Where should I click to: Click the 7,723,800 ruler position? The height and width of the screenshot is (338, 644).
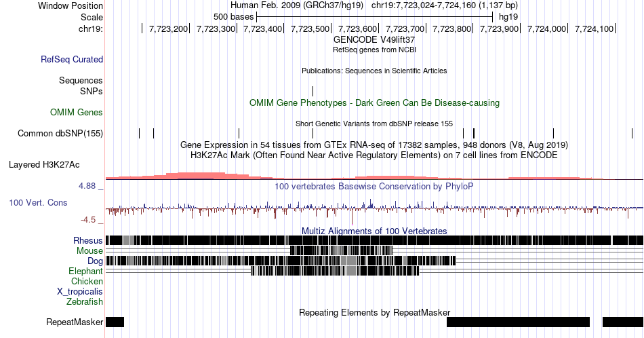pyautogui.click(x=452, y=29)
